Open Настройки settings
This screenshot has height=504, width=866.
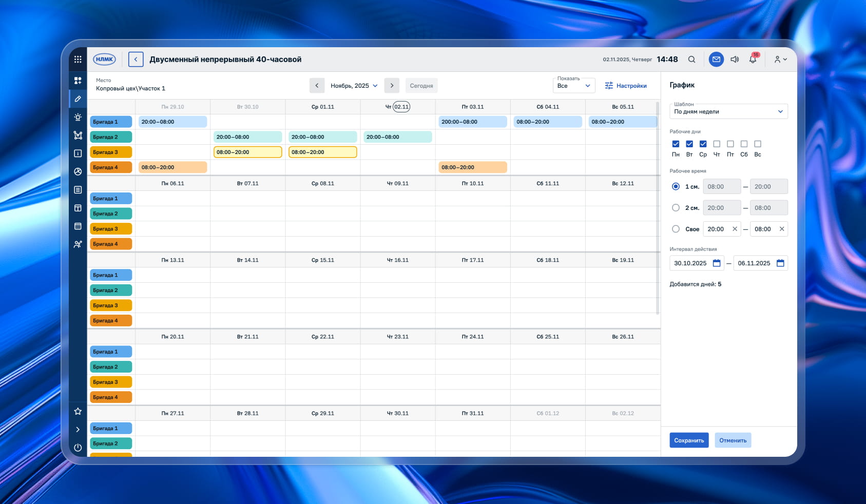pyautogui.click(x=625, y=86)
